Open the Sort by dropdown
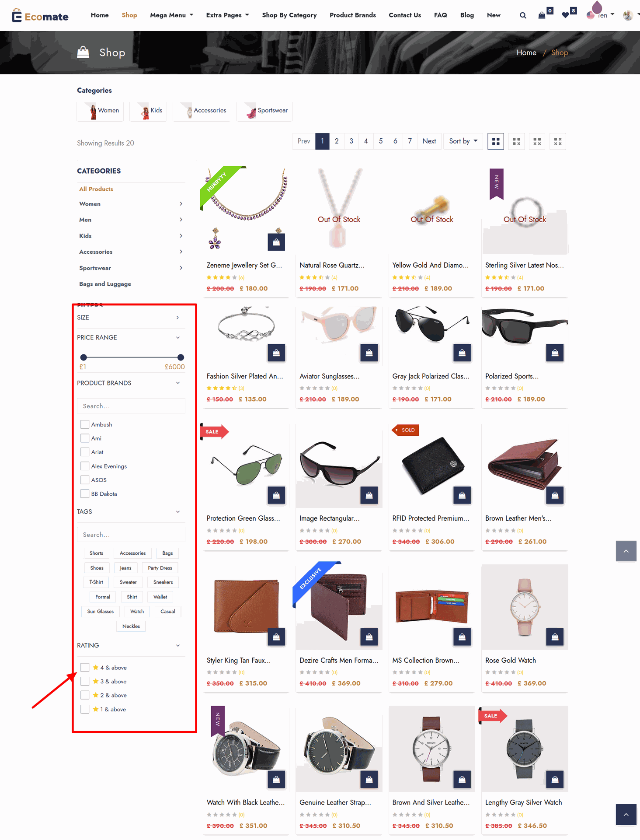The image size is (640, 840). point(463,141)
